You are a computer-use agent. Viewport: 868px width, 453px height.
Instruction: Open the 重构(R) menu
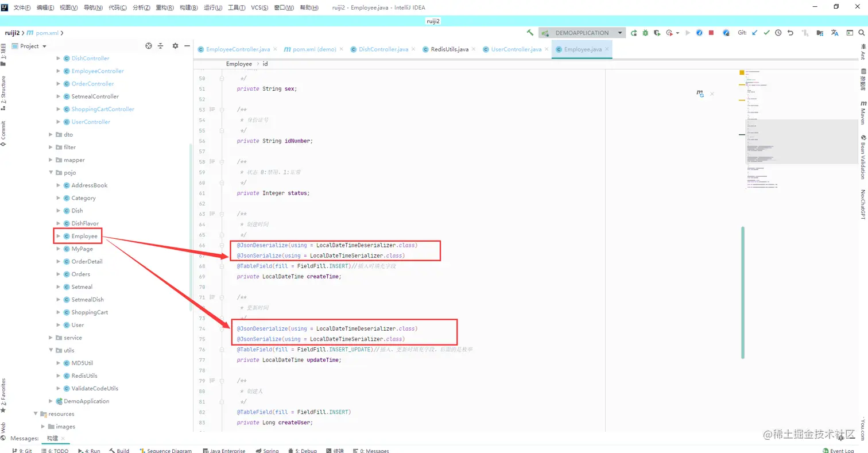(x=165, y=7)
